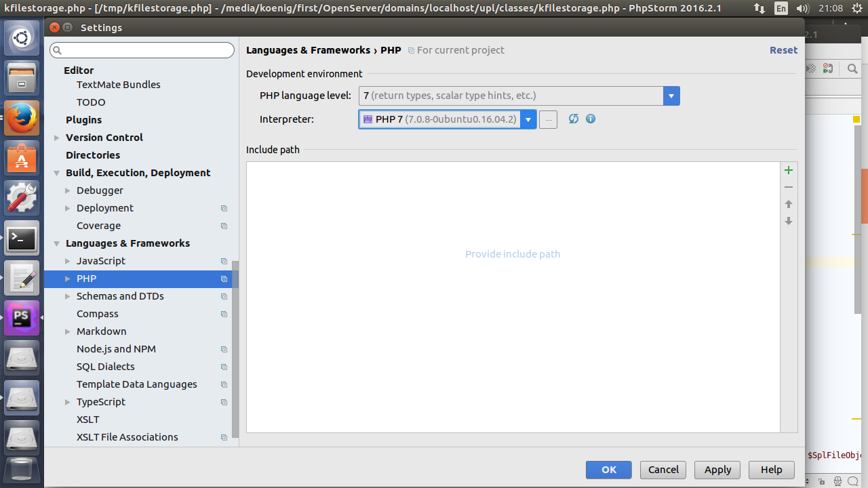The height and width of the screenshot is (488, 868).
Task: Switch to PhpStorm in the launcher
Action: point(22,318)
